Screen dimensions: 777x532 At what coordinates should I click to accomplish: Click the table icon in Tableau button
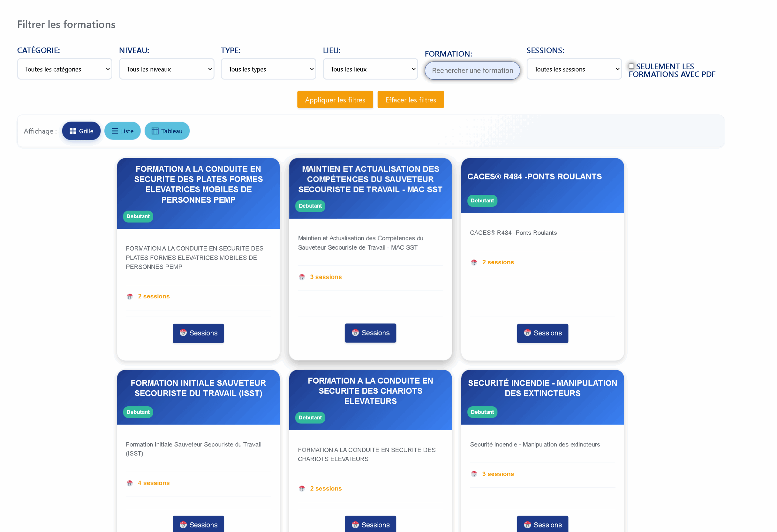coord(155,131)
